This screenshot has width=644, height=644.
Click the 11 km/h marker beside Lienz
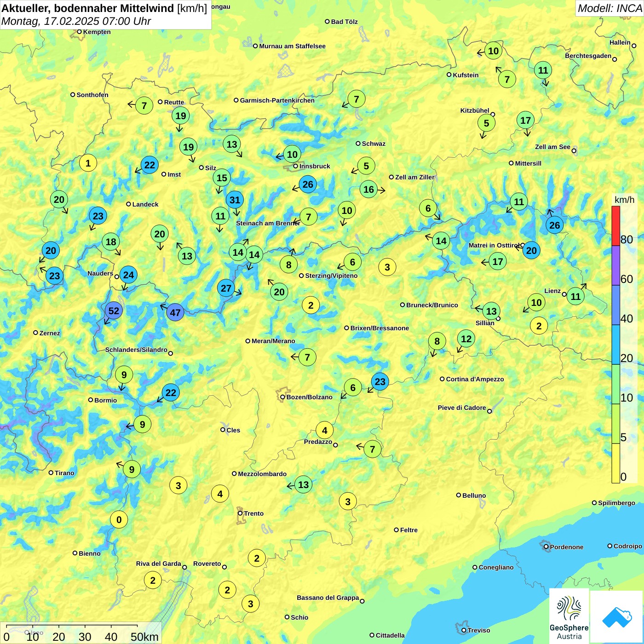[x=575, y=296]
